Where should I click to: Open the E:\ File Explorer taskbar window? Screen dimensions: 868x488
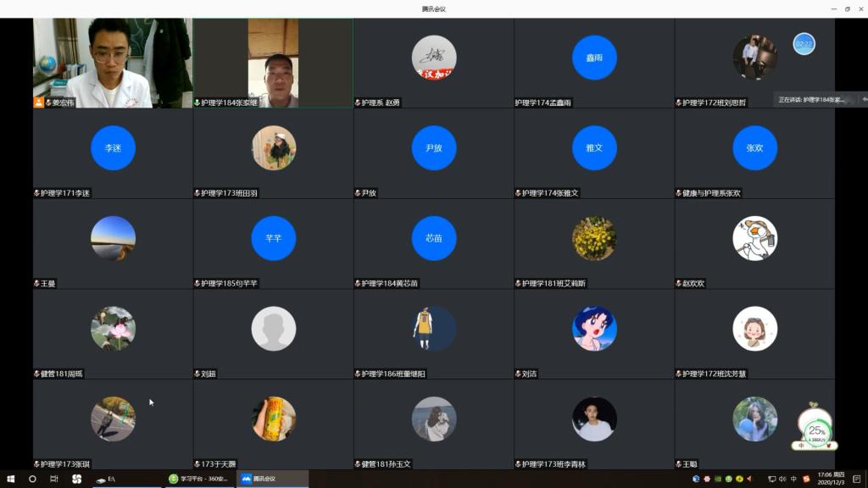108,479
